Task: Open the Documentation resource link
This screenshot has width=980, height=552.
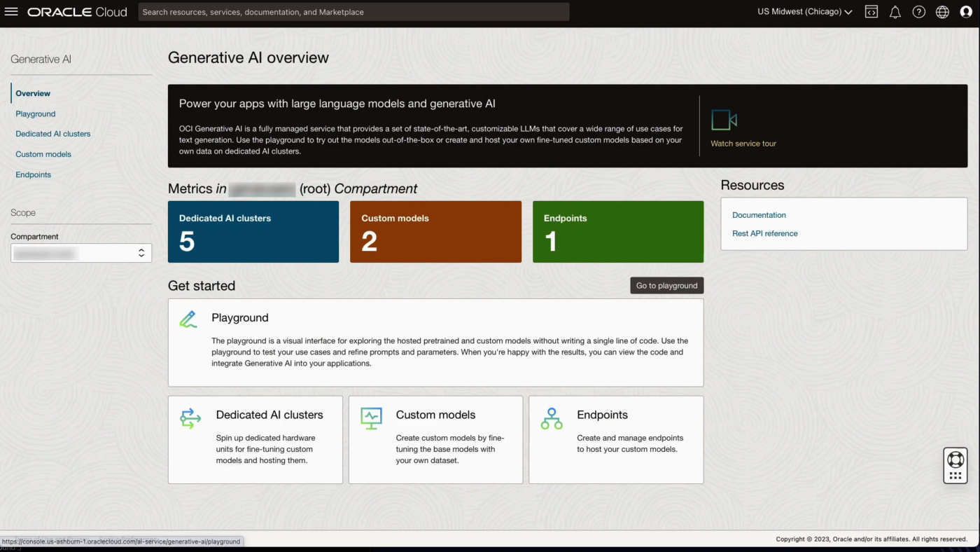Action: (x=759, y=215)
